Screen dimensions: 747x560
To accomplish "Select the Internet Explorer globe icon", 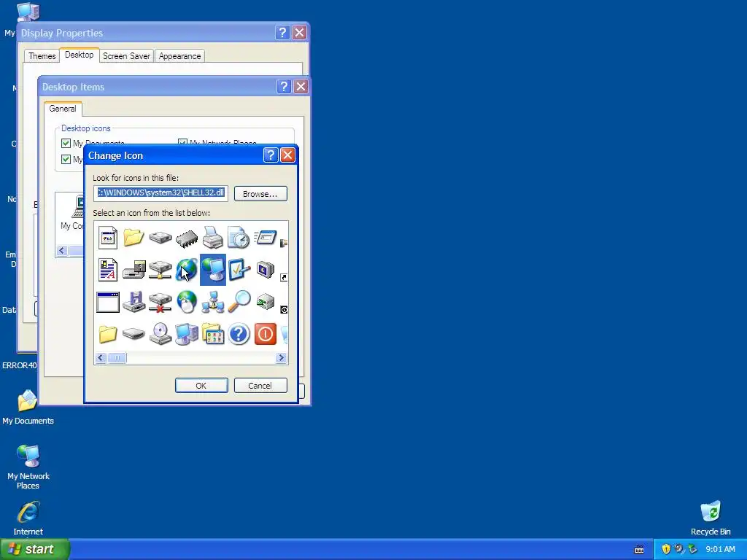I will point(187,270).
